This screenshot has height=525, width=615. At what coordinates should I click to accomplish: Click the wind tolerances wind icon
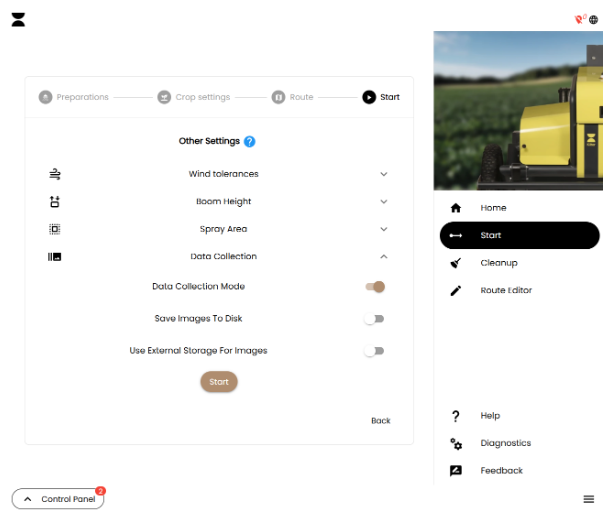[x=55, y=174]
